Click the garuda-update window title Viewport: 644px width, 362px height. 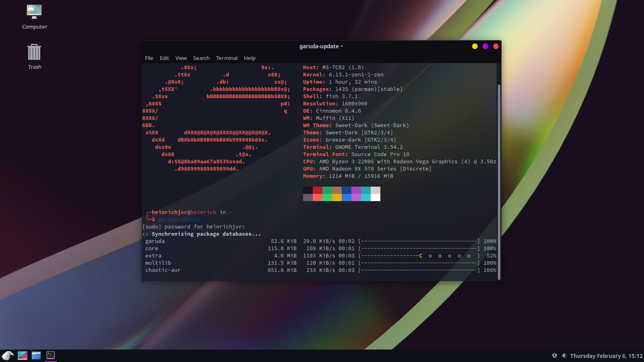(321, 46)
